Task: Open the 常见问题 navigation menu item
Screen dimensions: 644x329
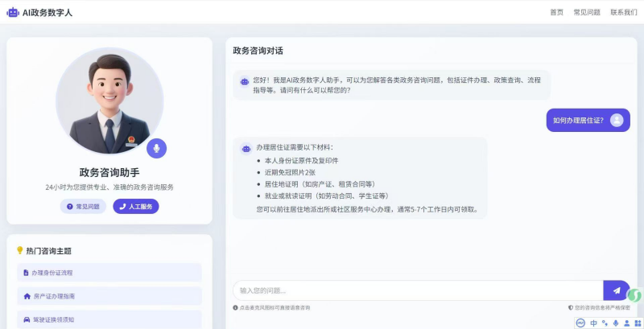Action: point(587,12)
